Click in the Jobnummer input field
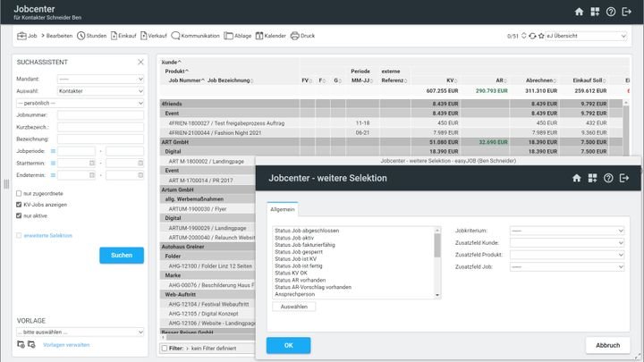Image resolution: width=644 pixels, height=362 pixels. pos(100,115)
